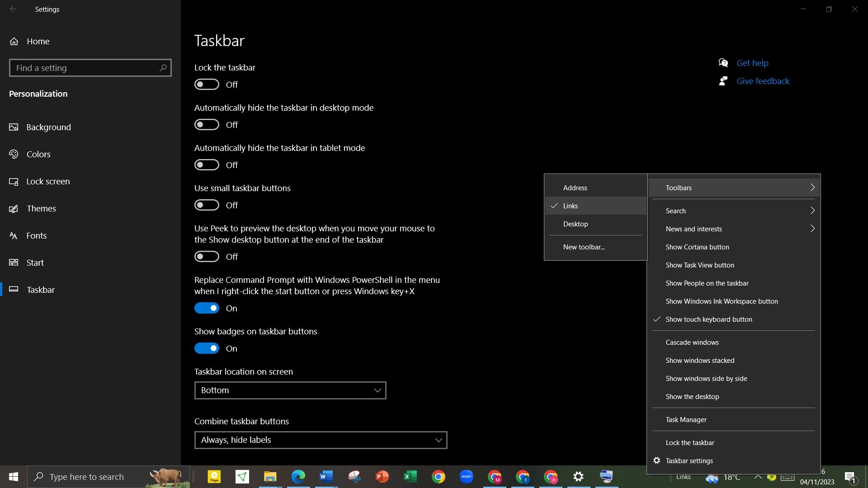The image size is (868, 488).
Task: Open Microsoft Edge from the taskbar
Action: click(298, 476)
